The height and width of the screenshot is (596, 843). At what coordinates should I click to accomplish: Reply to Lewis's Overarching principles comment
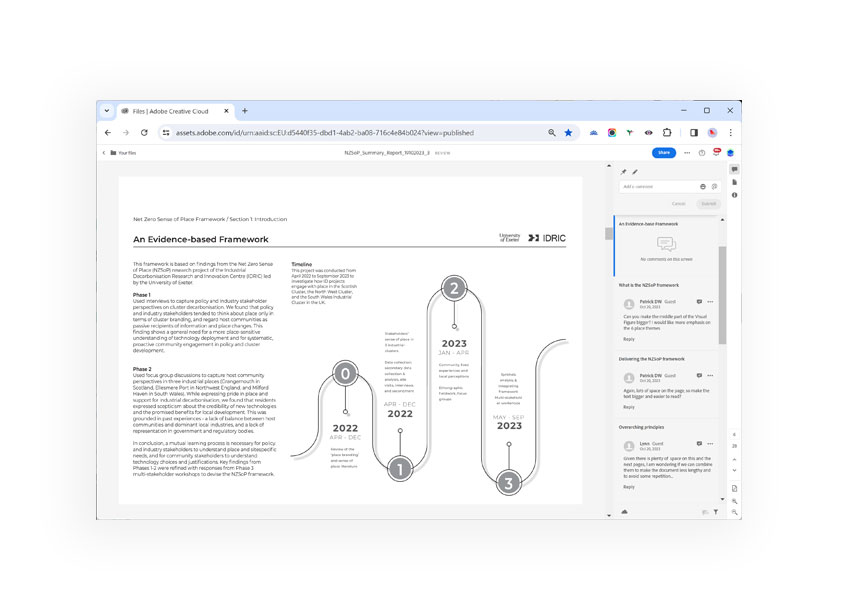pyautogui.click(x=629, y=487)
